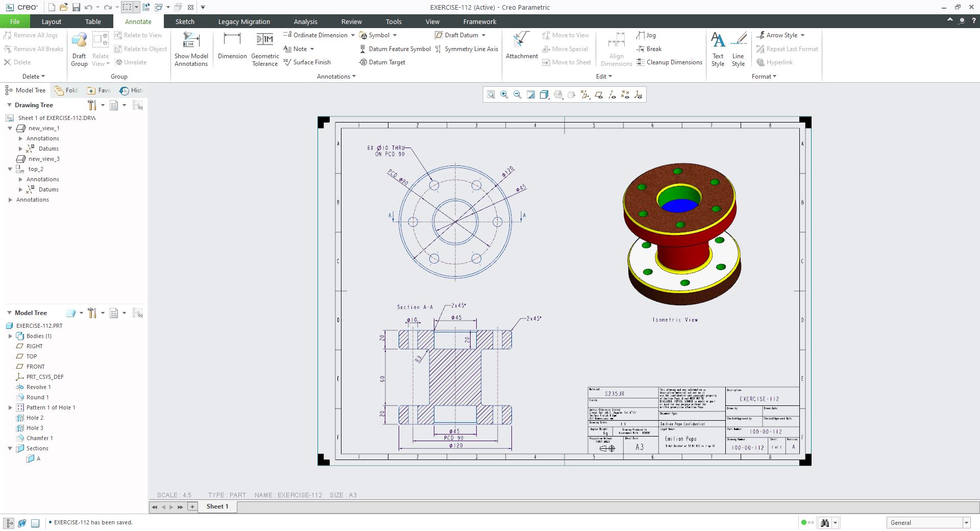
Task: Collapse the new_view_1 tree node
Action: tap(10, 128)
